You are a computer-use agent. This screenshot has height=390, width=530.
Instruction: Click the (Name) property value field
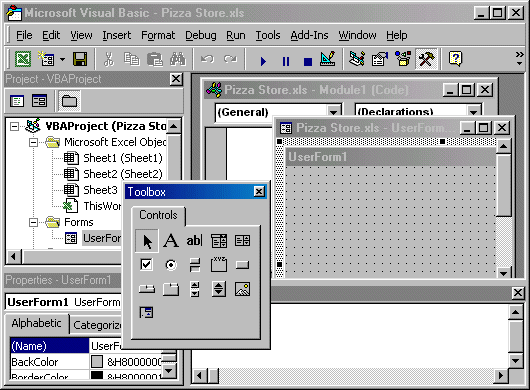(106, 346)
